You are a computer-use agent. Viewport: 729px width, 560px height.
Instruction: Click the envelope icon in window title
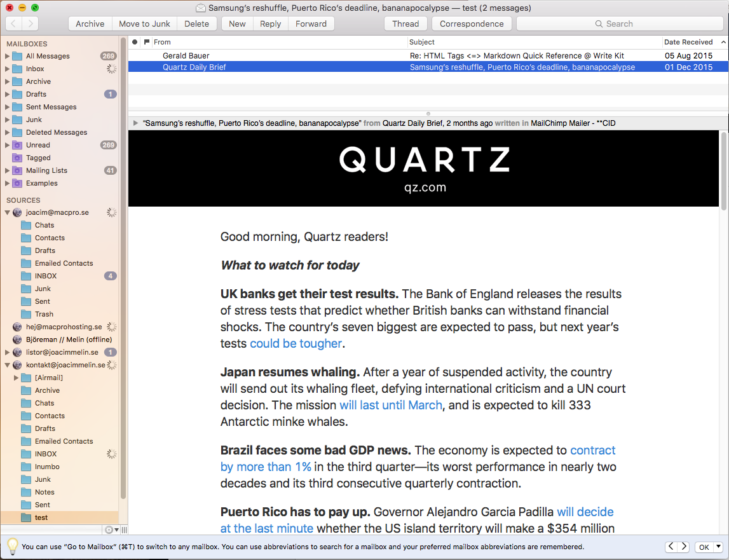[x=200, y=8]
